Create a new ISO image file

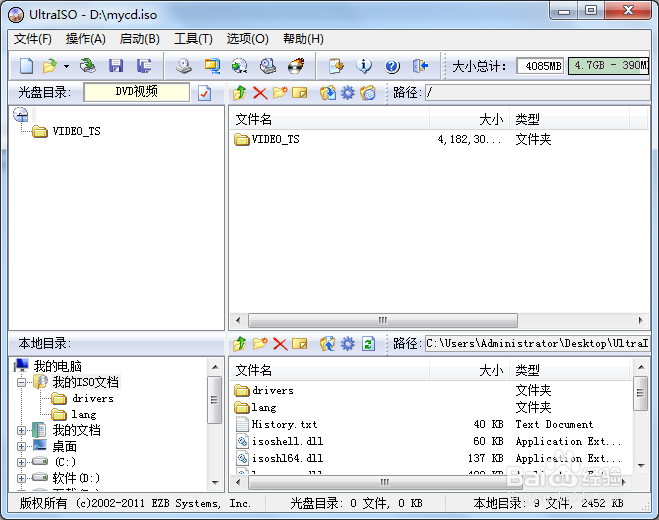click(x=26, y=66)
